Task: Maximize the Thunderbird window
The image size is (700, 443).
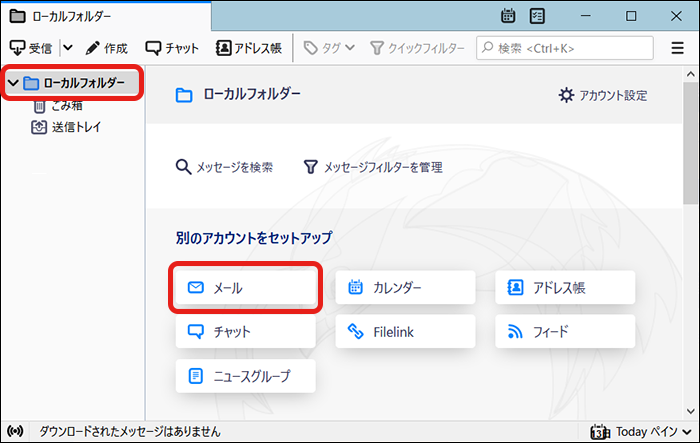Action: [x=631, y=16]
